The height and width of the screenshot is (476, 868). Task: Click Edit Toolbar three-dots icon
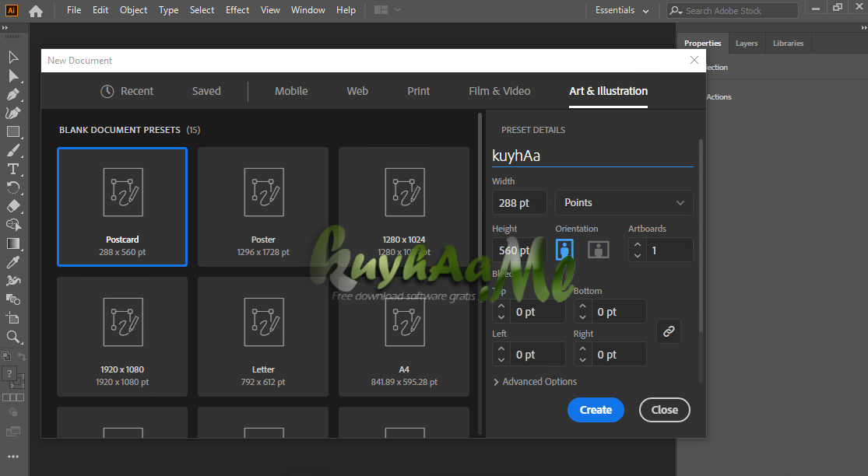pos(13,457)
